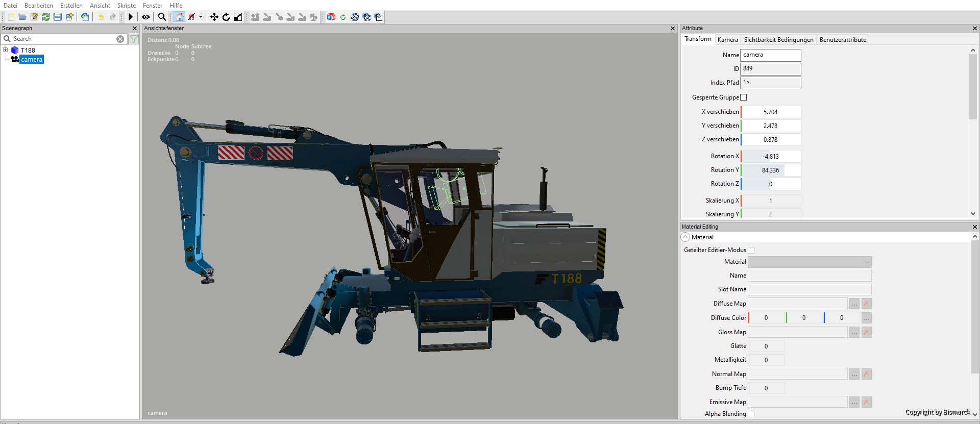Click the filter funnel icon in Scenegraph
This screenshot has height=424, width=980.
coord(134,39)
